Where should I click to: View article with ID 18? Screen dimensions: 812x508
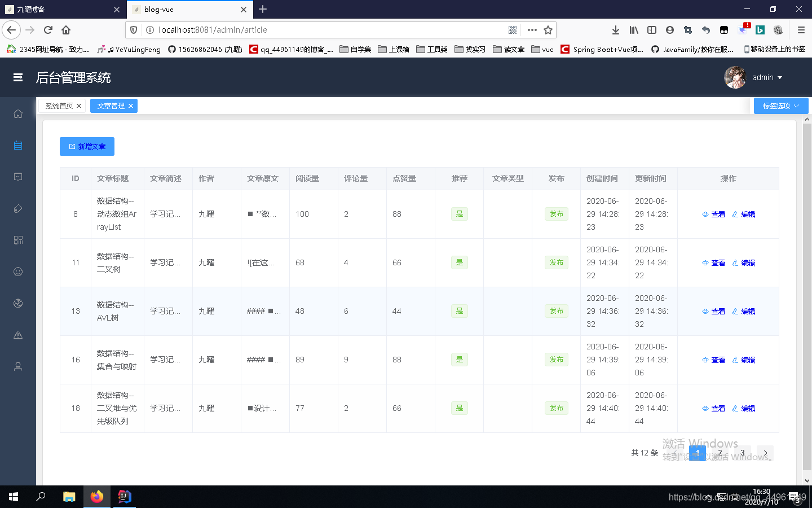tap(713, 408)
